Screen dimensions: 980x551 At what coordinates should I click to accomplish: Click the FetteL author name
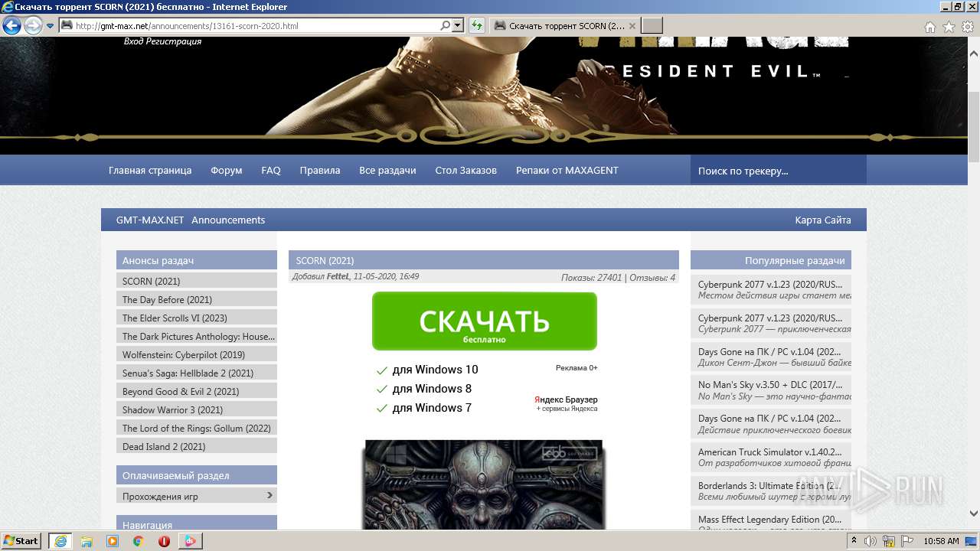pyautogui.click(x=337, y=276)
